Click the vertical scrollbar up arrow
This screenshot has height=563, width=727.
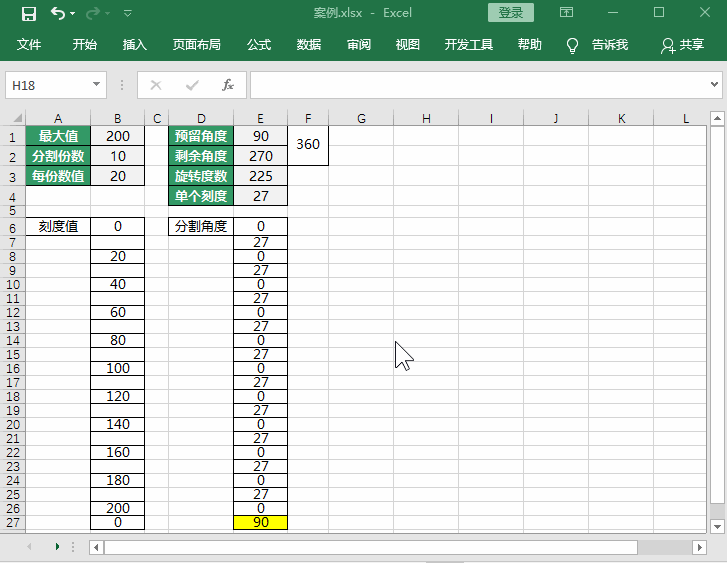click(x=717, y=118)
